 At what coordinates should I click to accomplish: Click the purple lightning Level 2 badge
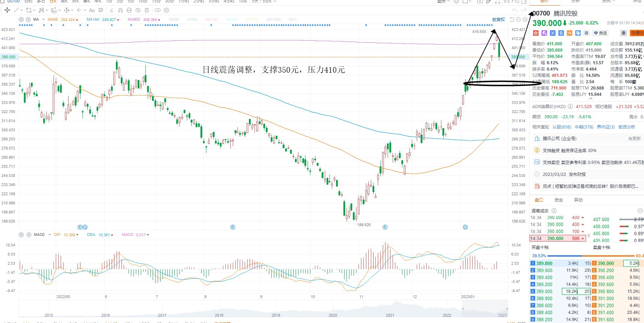(544, 33)
